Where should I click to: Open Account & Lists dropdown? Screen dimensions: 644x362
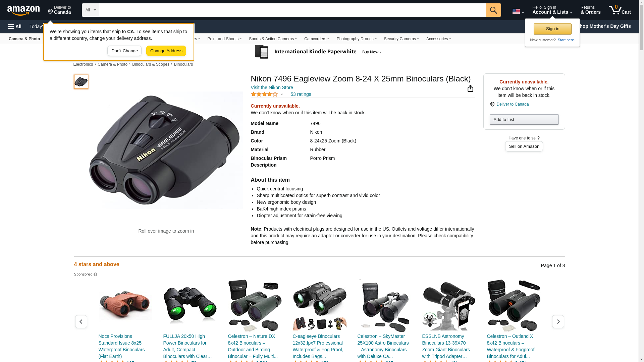552,10
